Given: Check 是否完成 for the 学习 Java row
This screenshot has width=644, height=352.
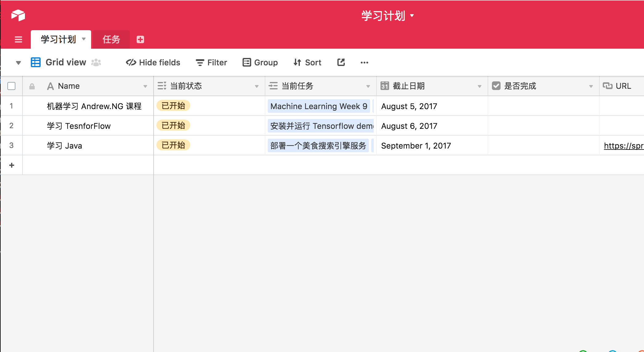Looking at the screenshot, I should pos(543,145).
